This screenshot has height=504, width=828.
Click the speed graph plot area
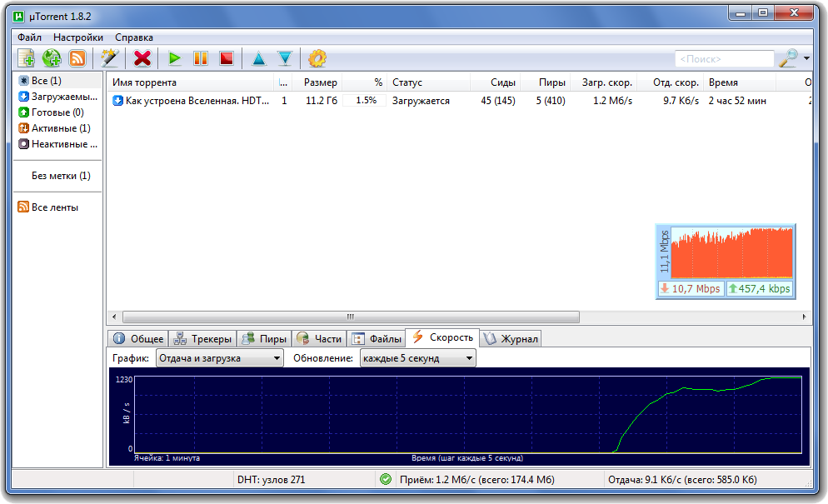click(x=468, y=415)
